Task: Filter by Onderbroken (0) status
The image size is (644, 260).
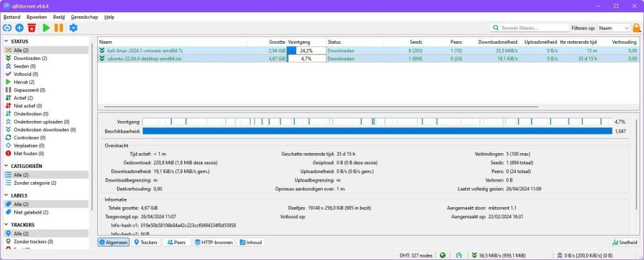Action: pyautogui.click(x=46, y=114)
